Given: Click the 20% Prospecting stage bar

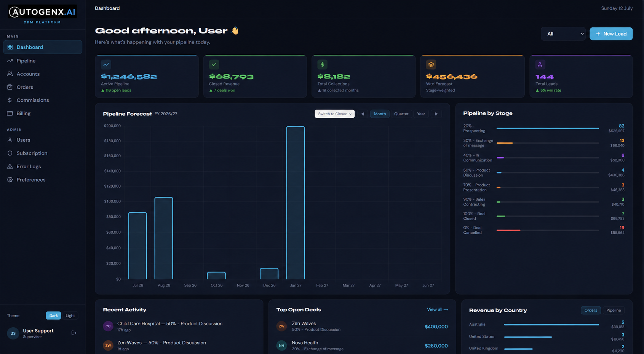Looking at the screenshot, I should [x=548, y=128].
